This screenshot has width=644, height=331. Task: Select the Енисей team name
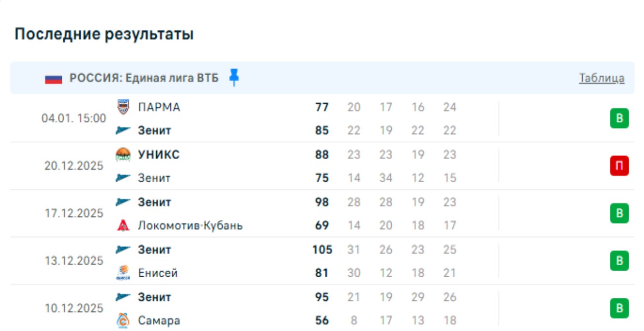tap(157, 273)
